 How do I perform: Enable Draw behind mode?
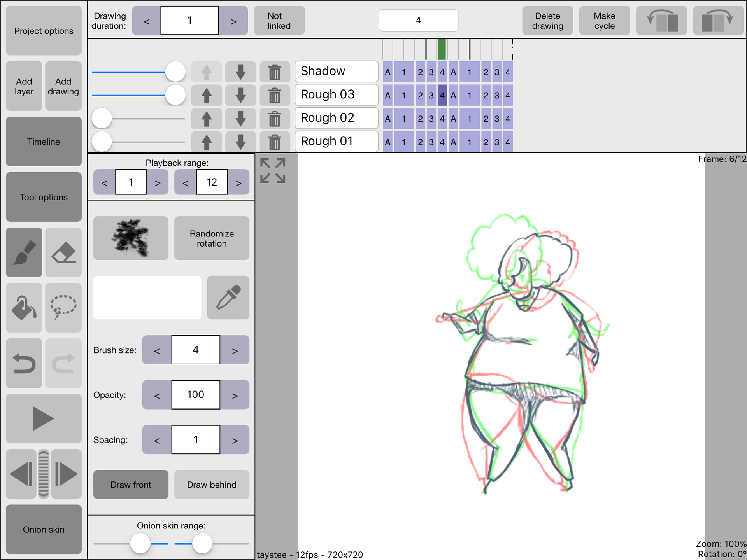[212, 485]
